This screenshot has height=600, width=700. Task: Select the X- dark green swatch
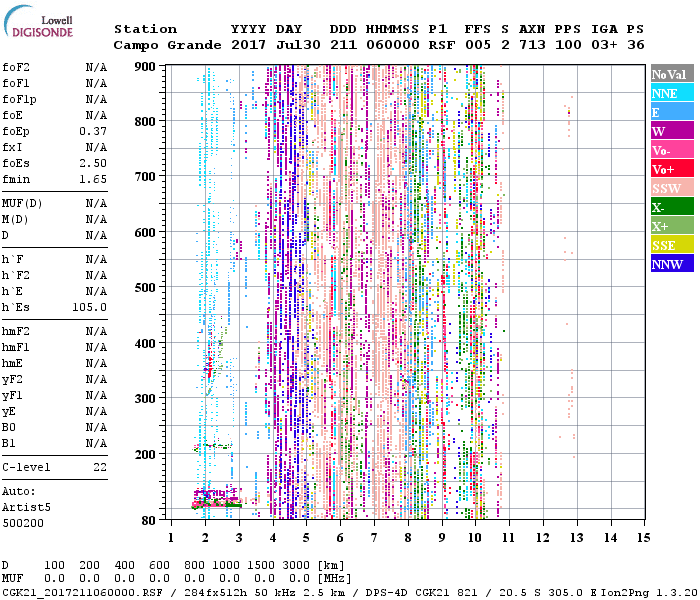672,207
